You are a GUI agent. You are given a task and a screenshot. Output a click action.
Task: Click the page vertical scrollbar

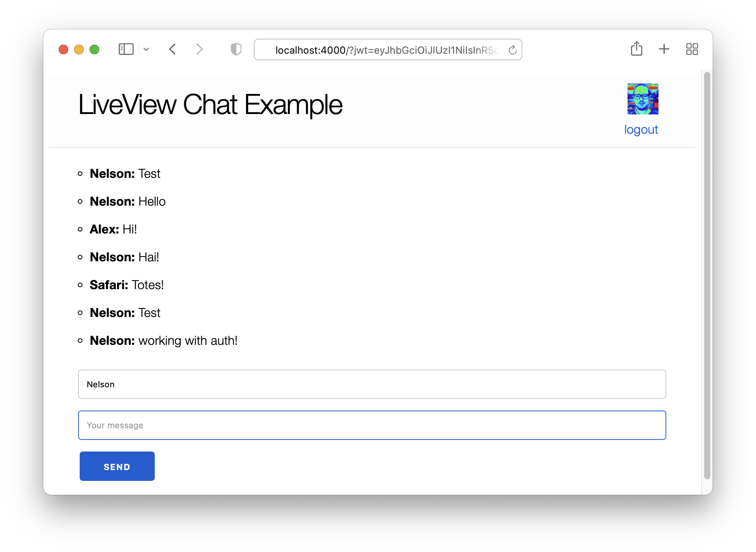707,275
